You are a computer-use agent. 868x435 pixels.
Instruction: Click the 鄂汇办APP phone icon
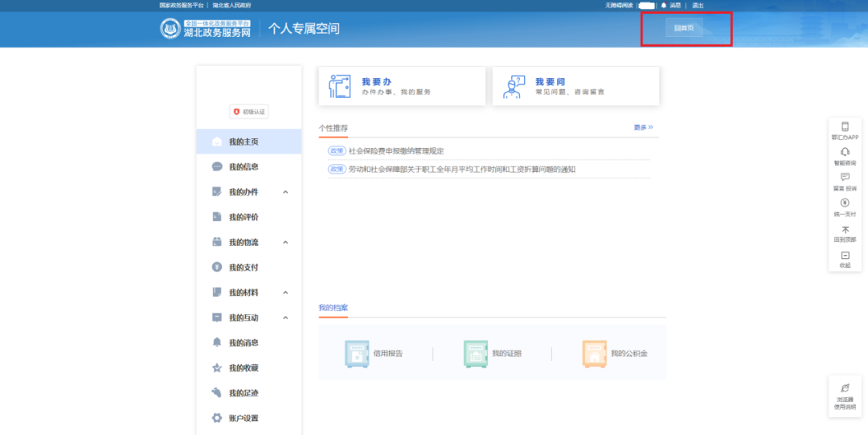click(845, 127)
